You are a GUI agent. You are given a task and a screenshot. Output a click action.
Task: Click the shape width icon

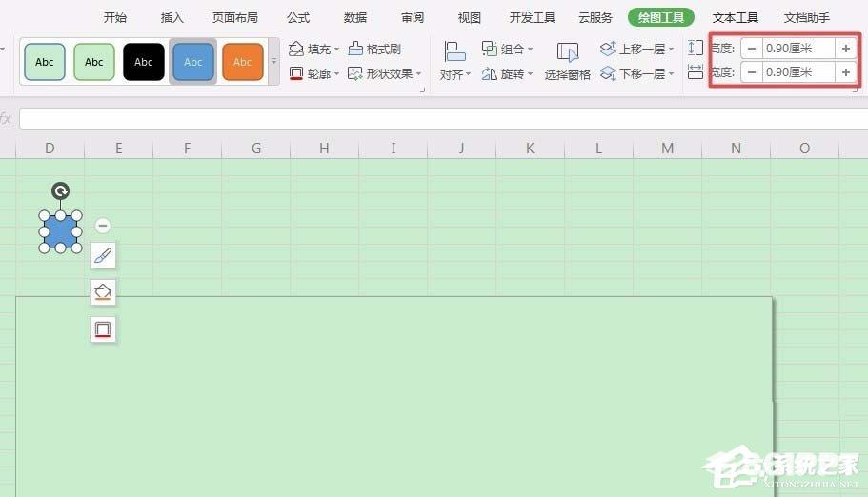[696, 72]
